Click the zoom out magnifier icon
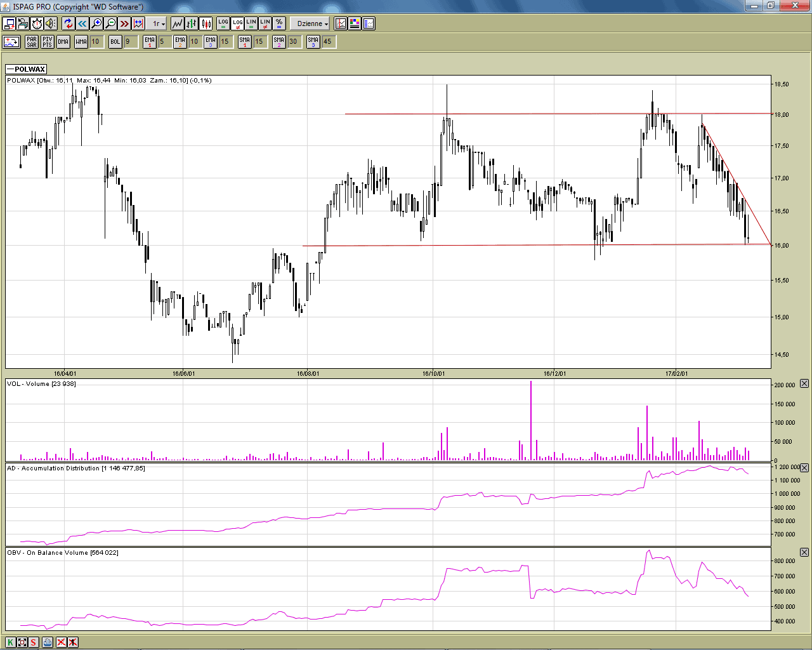 click(110, 23)
